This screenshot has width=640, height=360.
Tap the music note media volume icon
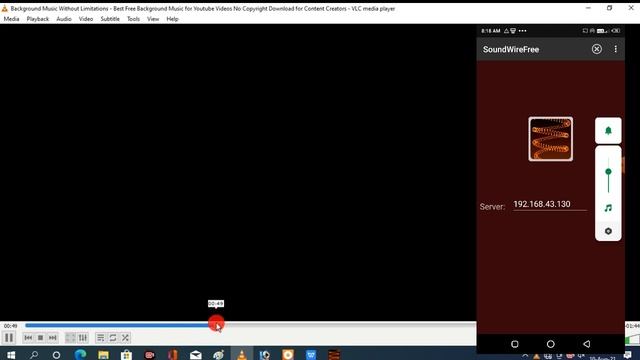tap(608, 208)
